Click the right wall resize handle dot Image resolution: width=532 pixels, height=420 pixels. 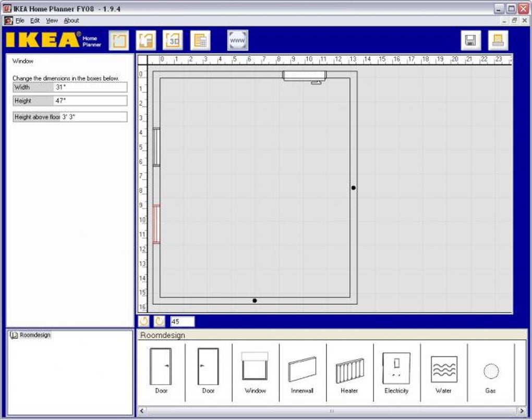click(354, 188)
